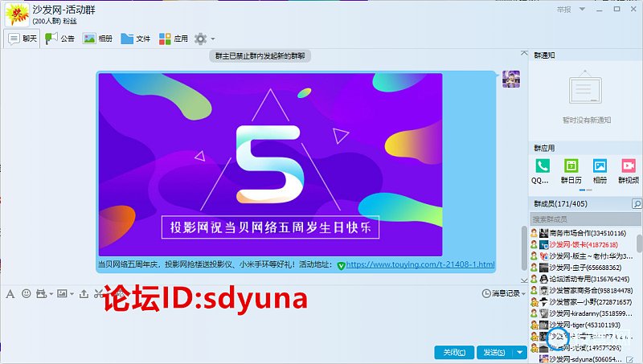Click avatar of 沙发网-虫子 in member list

[544, 268]
